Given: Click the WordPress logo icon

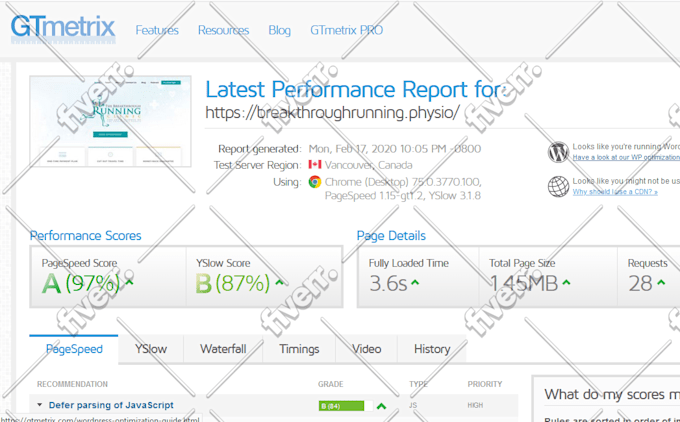Looking at the screenshot, I should click(558, 152).
